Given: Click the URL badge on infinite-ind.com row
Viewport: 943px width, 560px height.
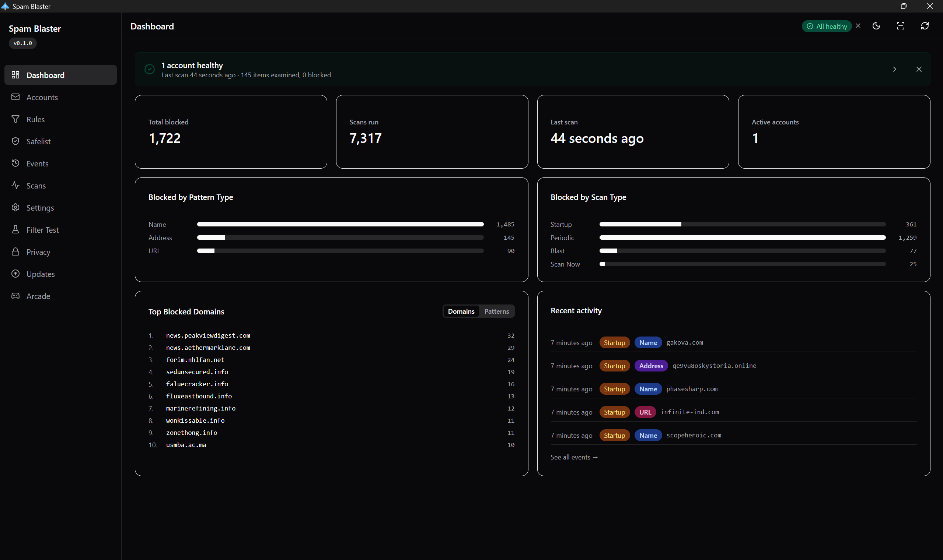Looking at the screenshot, I should [x=645, y=412].
